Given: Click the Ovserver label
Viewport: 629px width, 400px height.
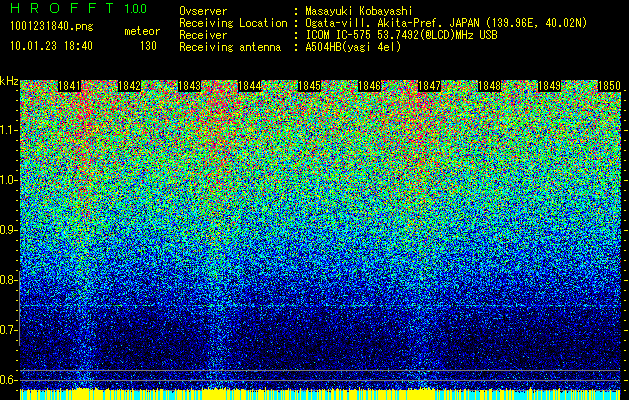Looking at the screenshot, I should pos(203,11).
